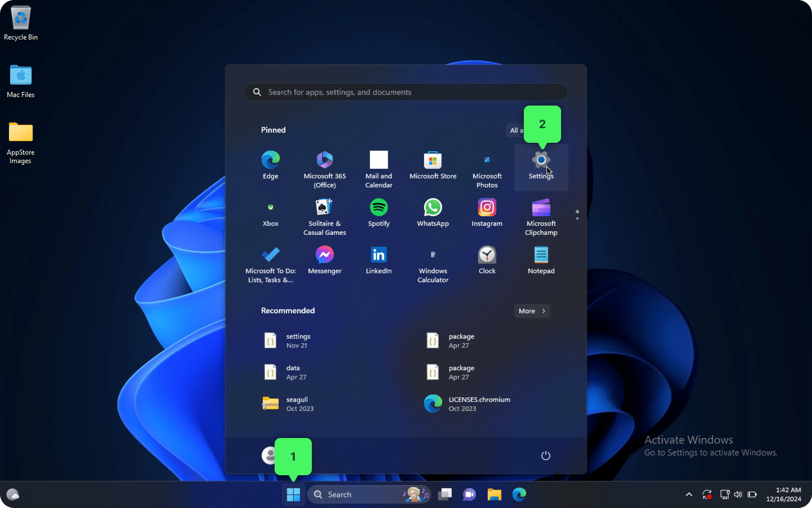
Task: Open Notepad from pinned apps
Action: click(x=541, y=261)
